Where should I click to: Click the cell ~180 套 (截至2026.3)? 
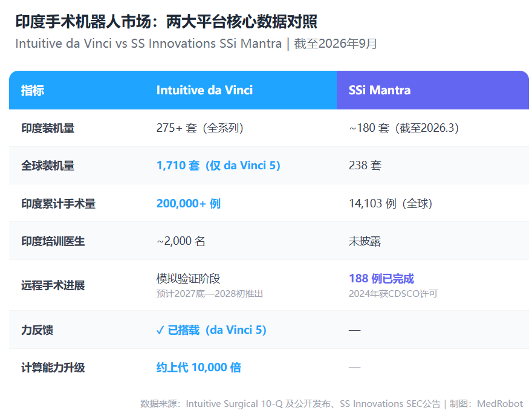404,128
